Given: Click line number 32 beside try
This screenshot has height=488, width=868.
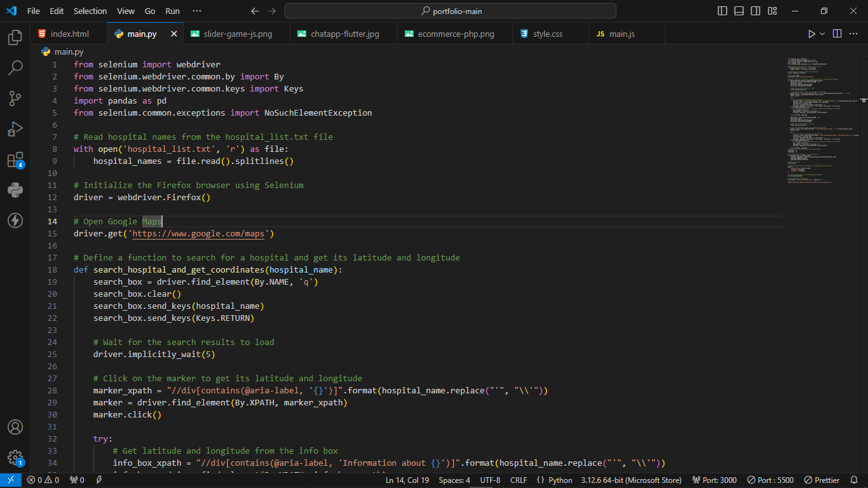Looking at the screenshot, I should [x=52, y=438].
